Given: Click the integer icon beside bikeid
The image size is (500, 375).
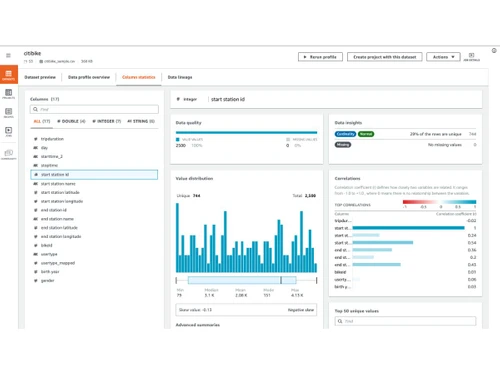Looking at the screenshot, I should coord(36,245).
